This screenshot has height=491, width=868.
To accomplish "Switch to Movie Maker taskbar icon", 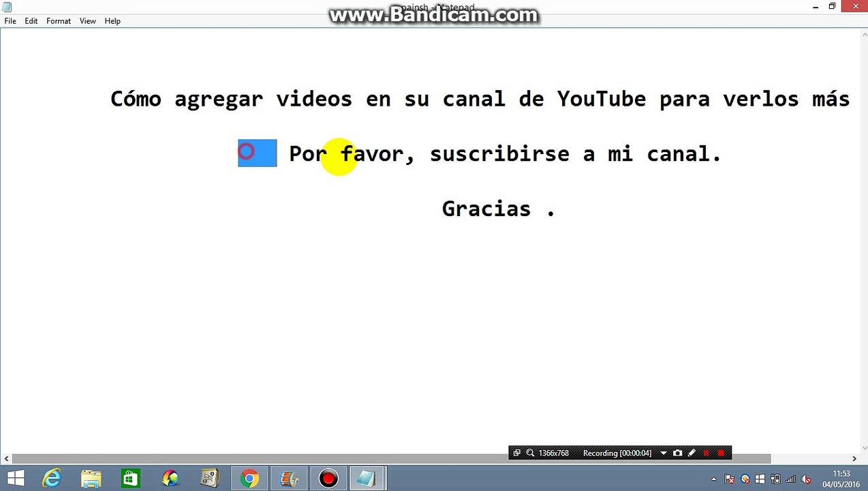I will pos(289,479).
